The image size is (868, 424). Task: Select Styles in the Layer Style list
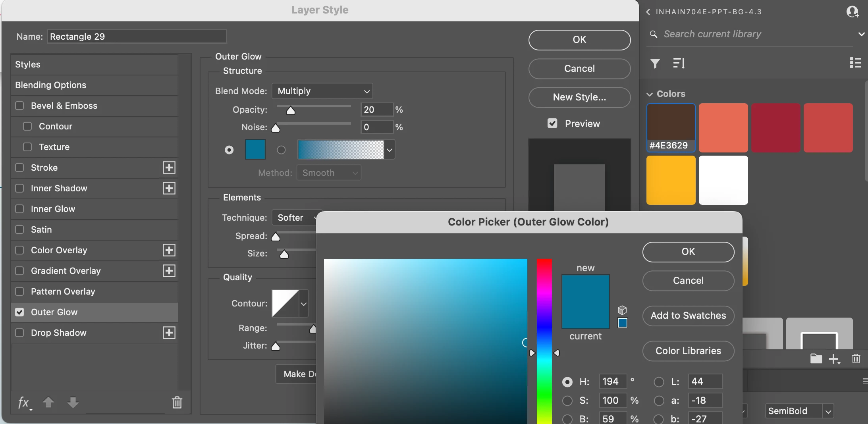pos(95,64)
